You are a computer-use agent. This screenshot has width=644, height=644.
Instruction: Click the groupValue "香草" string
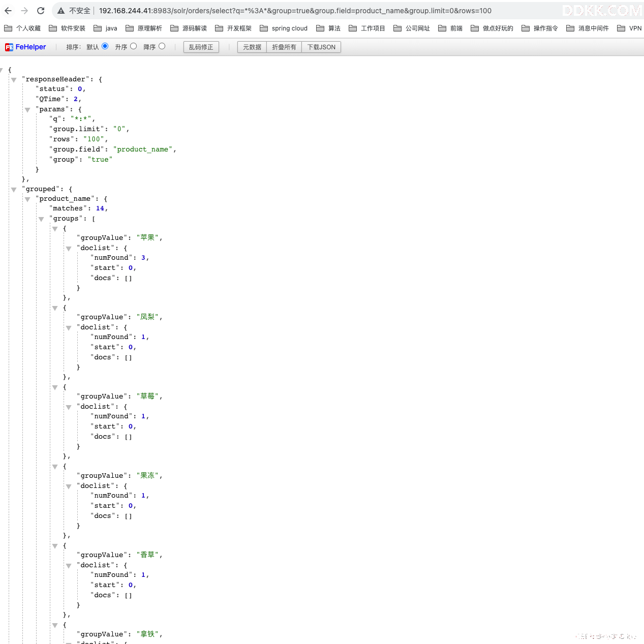147,555
